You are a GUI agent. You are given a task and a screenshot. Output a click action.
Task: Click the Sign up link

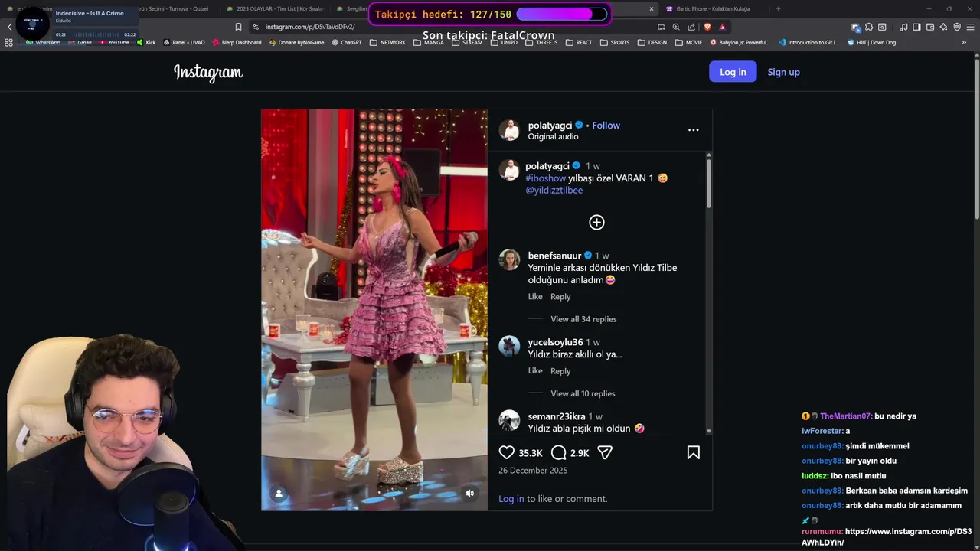click(783, 72)
